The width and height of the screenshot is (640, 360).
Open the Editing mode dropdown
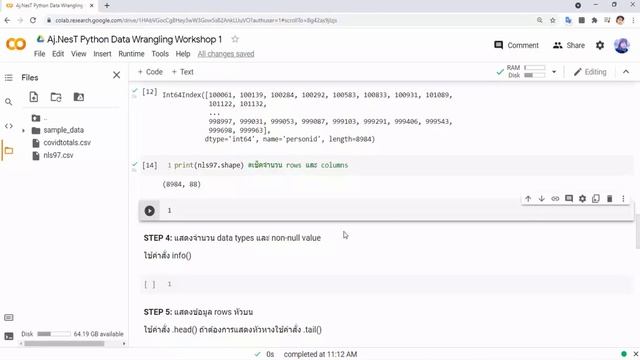click(x=590, y=72)
